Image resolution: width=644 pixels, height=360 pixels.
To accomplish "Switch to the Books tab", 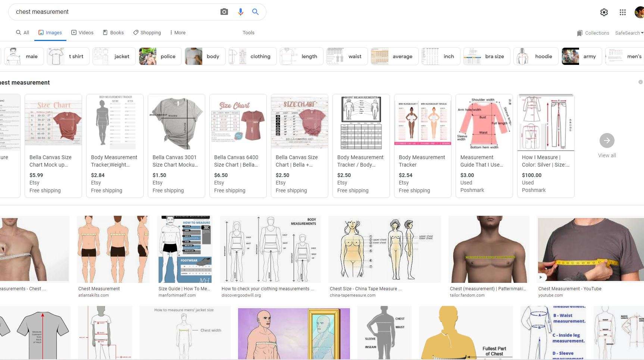I will (113, 33).
